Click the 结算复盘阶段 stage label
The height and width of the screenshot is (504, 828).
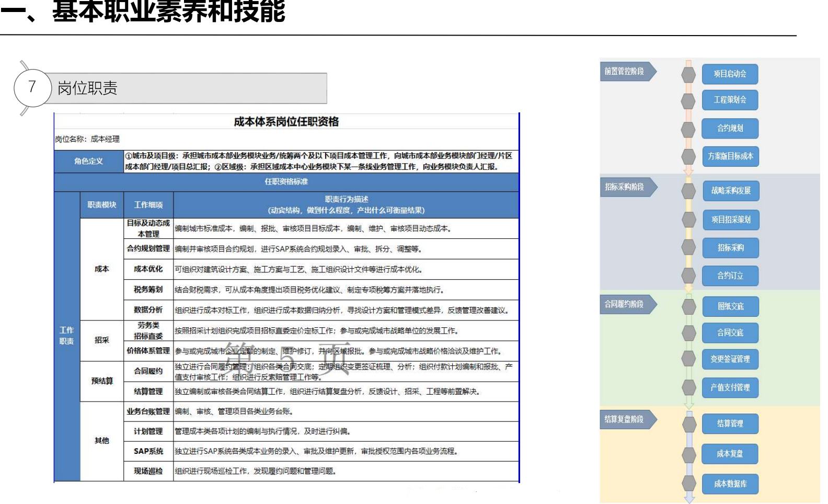[628, 419]
